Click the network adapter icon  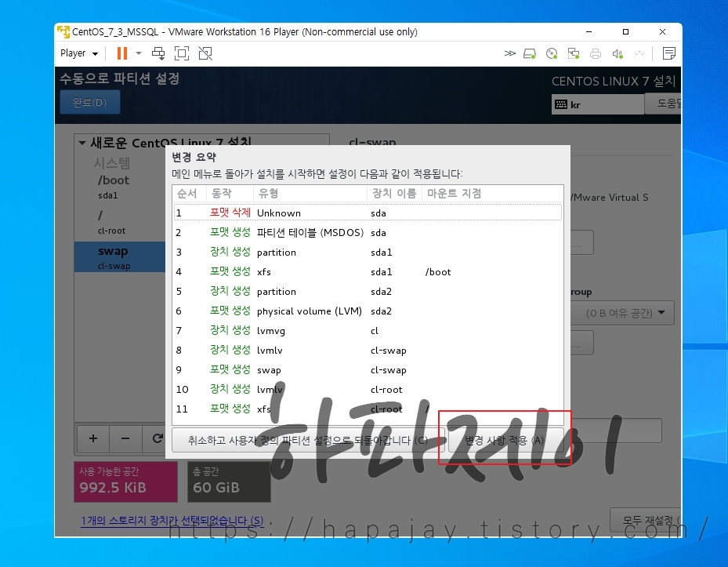[574, 54]
